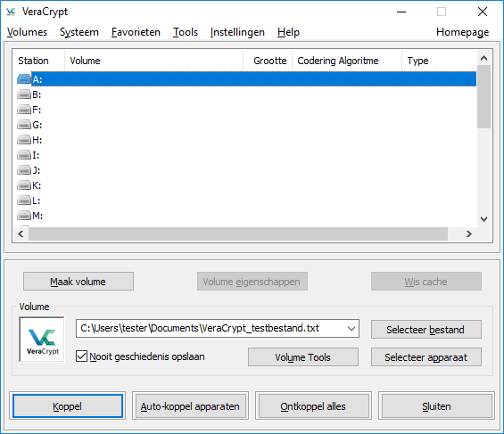
Task: Select the H: drive slot icon
Action: 24,140
